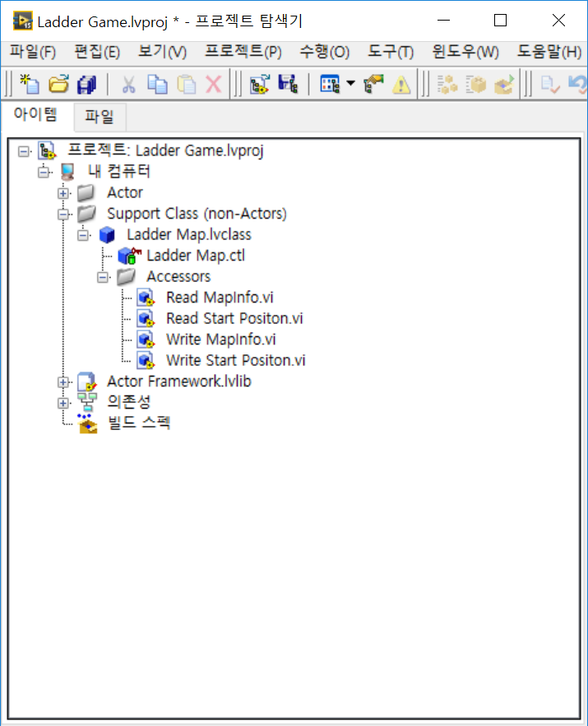Select the 내 컴퓨터 tree item

pyautogui.click(x=119, y=171)
